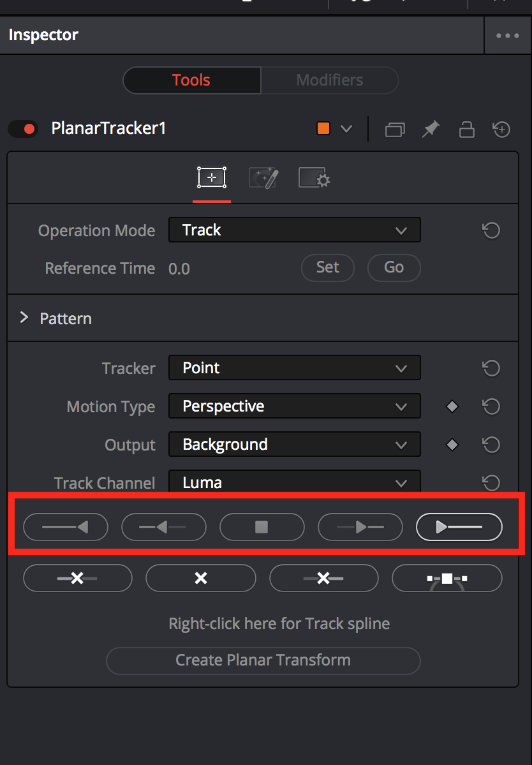This screenshot has width=532, height=765.
Task: Expand the Pattern section
Action: (x=24, y=318)
